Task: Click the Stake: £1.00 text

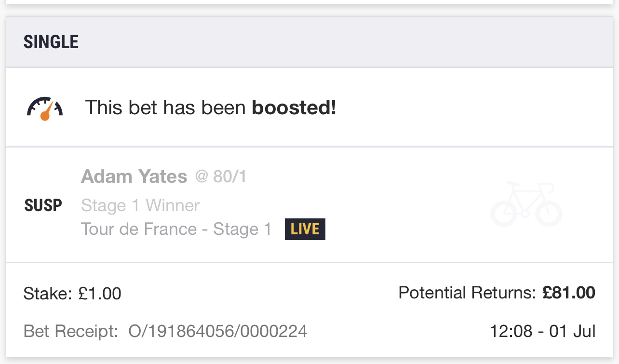Action: [72, 293]
